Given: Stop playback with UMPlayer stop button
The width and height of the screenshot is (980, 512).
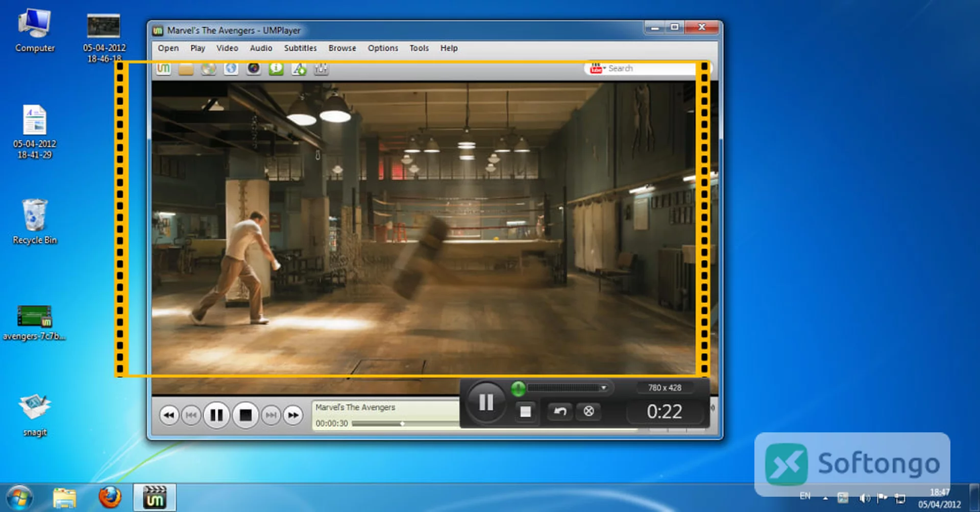Looking at the screenshot, I should pos(246,415).
